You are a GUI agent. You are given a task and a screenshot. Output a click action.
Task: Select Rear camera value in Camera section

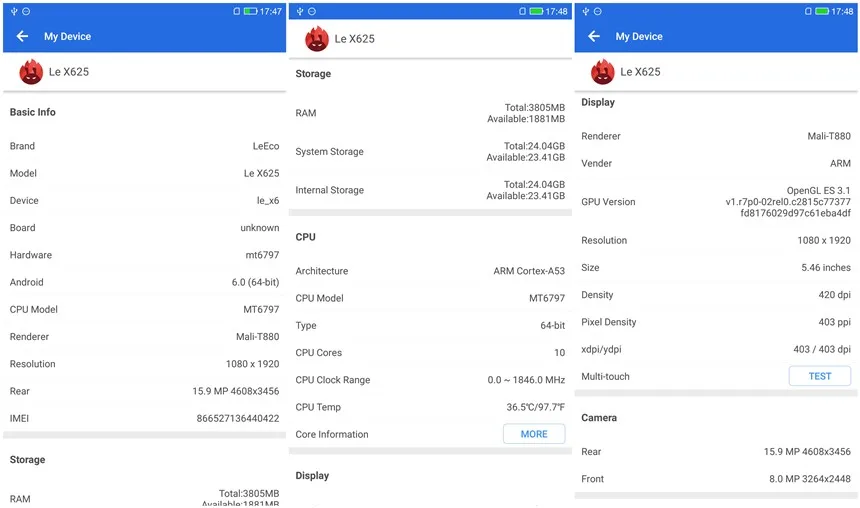(x=807, y=451)
